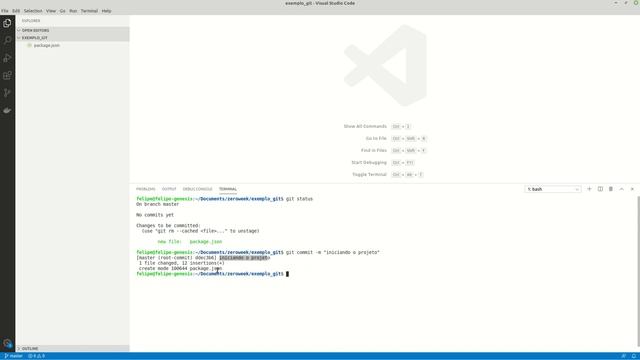This screenshot has height=360, width=640.
Task: Open the File menu
Action: tap(5, 11)
